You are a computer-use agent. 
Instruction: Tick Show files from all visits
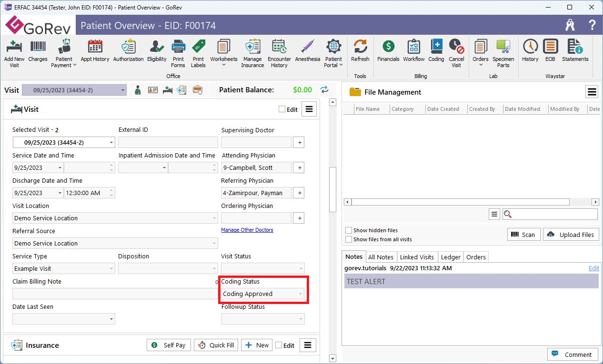[349, 239]
